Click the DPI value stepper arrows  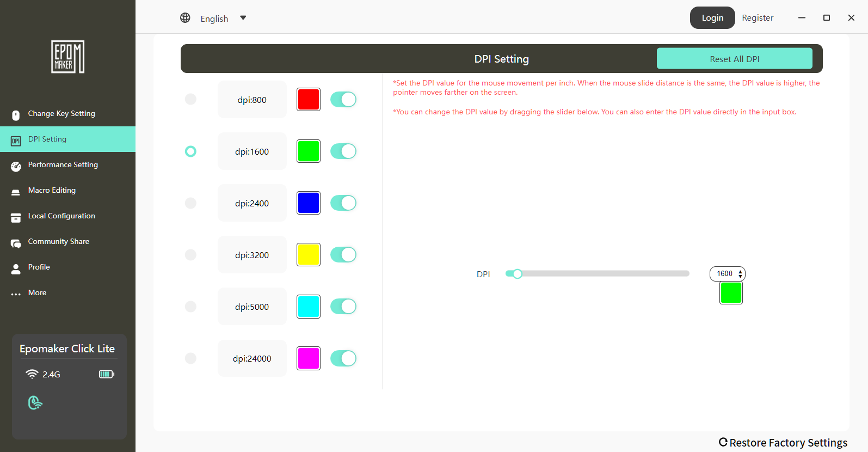point(740,274)
